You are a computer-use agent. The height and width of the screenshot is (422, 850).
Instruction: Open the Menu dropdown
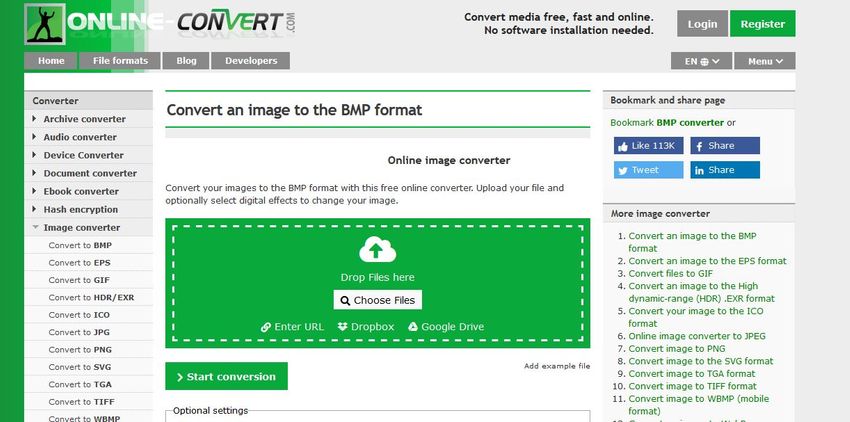coord(765,61)
